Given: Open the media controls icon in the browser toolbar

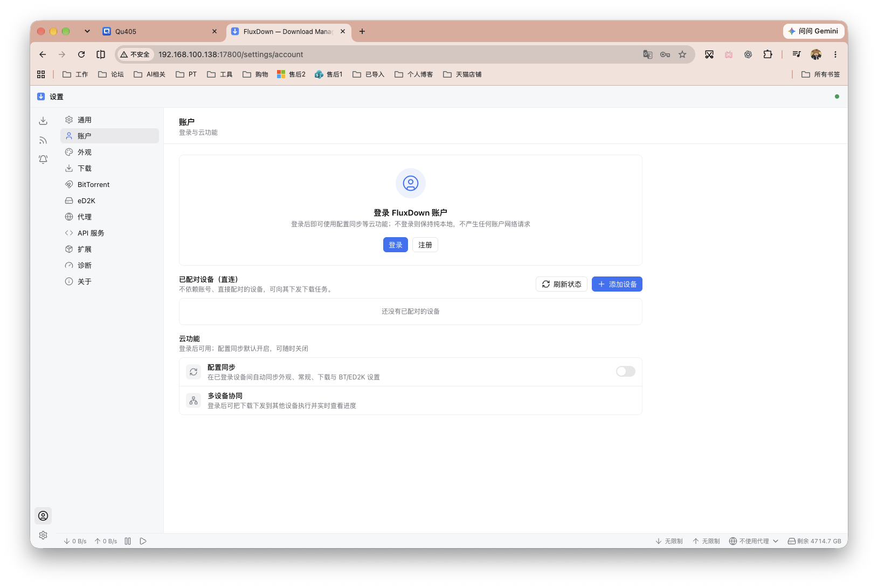Looking at the screenshot, I should [x=797, y=54].
